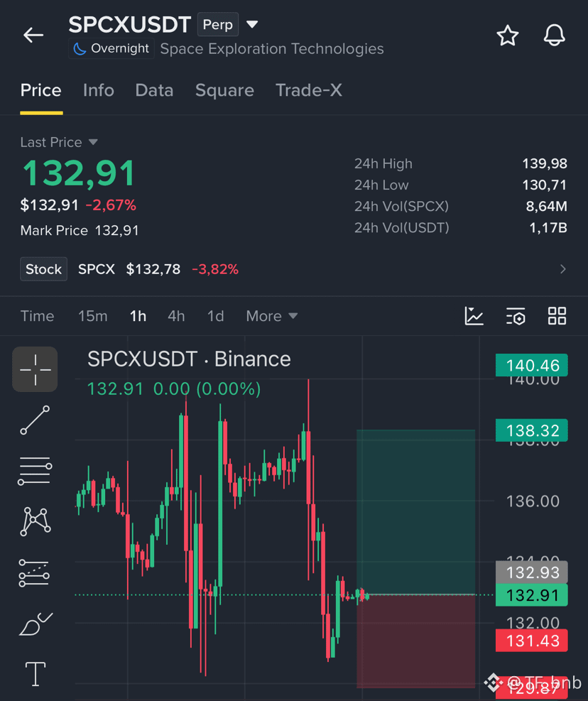
Task: Select the 15m chart interval
Action: click(x=93, y=316)
